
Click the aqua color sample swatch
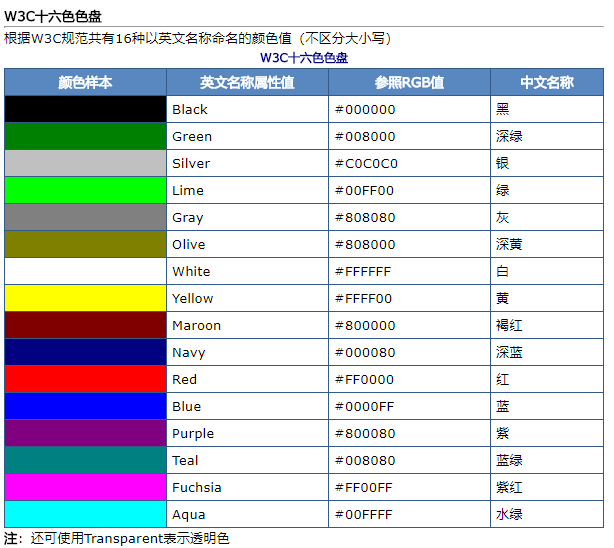point(86,515)
